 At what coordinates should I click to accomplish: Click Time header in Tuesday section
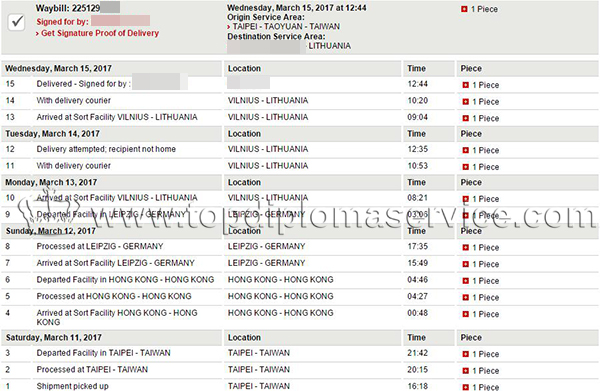(416, 134)
